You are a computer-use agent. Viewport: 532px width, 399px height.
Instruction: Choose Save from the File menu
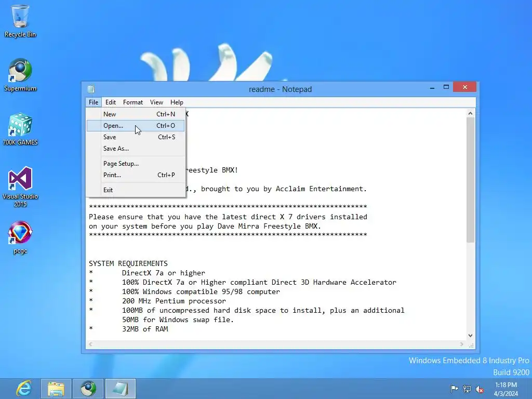136,137
